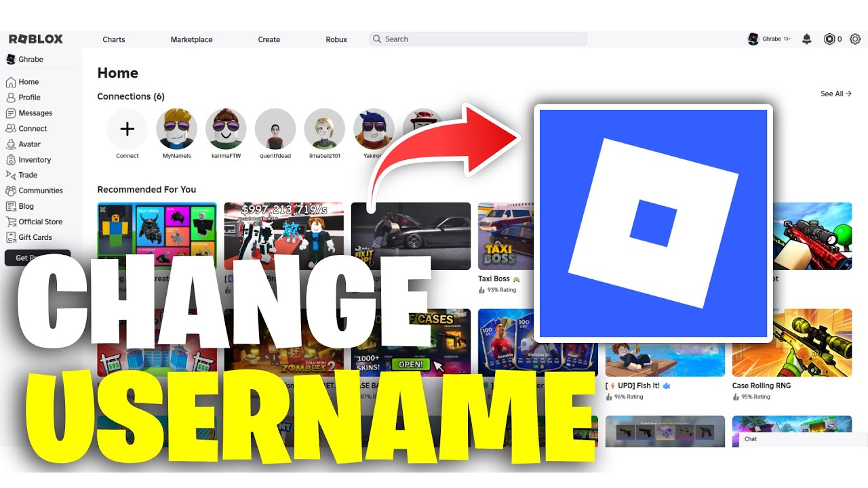Open the sidebar Connect entry
868x488 pixels.
coord(26,129)
